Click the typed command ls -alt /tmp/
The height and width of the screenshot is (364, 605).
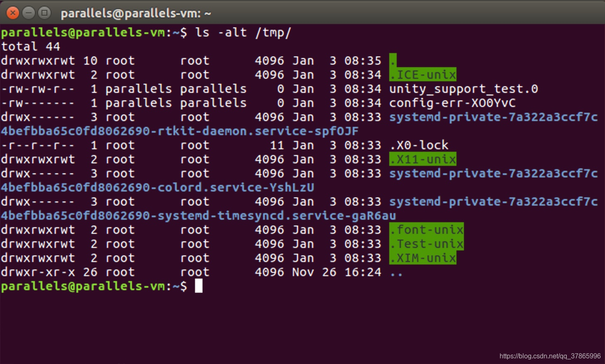[243, 32]
